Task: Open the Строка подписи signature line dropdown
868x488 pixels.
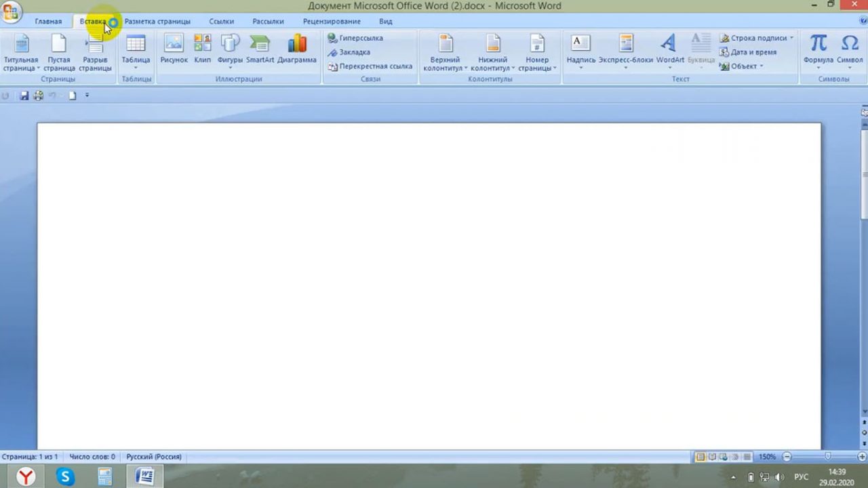Action: tap(756, 38)
